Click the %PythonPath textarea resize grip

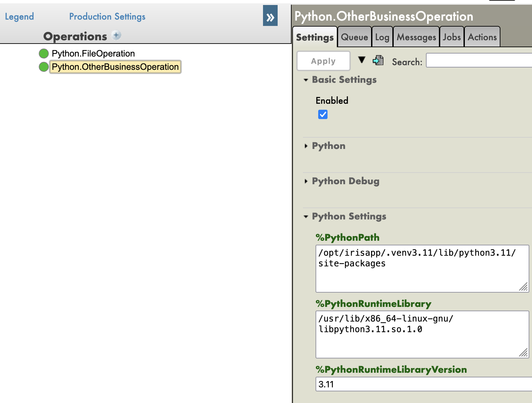pos(524,287)
